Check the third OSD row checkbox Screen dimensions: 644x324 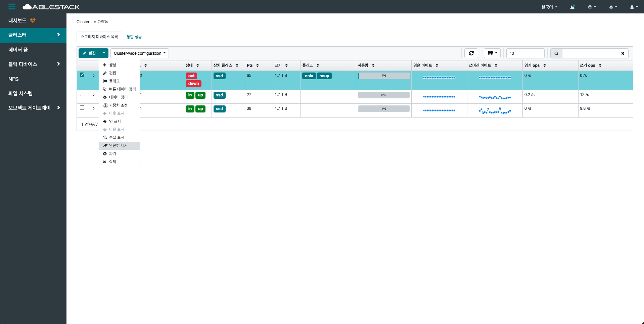coord(82,108)
